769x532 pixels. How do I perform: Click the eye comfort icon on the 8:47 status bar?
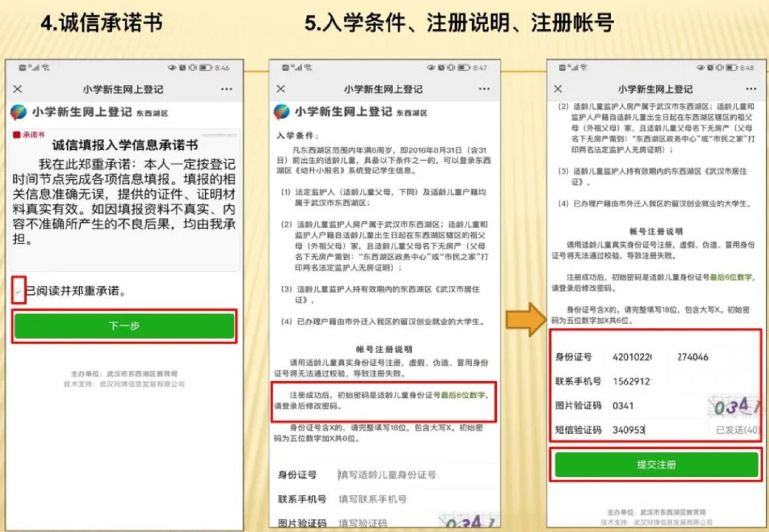point(430,68)
